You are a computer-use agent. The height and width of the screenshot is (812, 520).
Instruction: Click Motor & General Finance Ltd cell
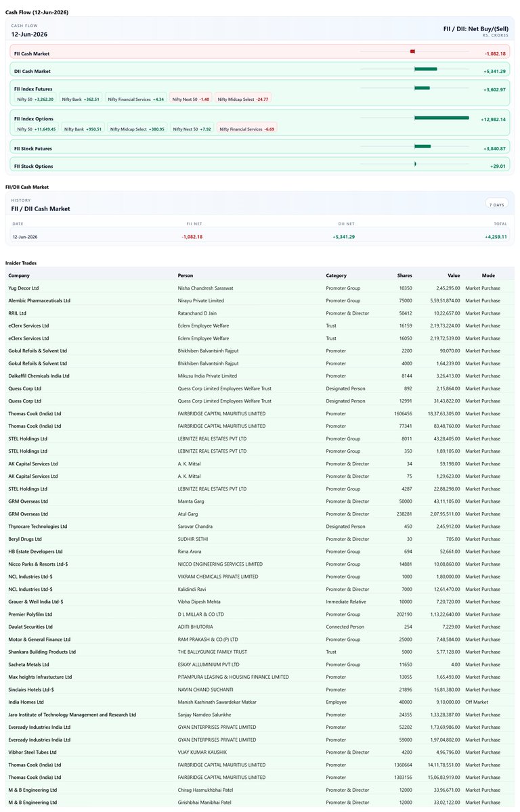point(37,639)
